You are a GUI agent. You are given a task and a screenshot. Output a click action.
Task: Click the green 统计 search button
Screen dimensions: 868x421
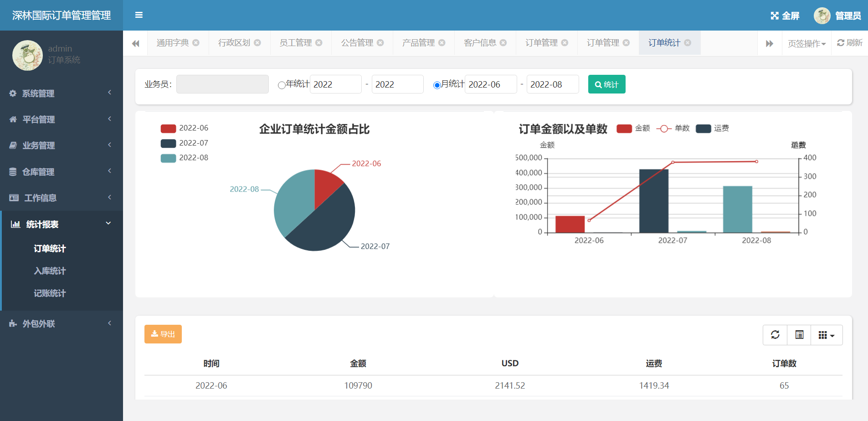tap(606, 84)
